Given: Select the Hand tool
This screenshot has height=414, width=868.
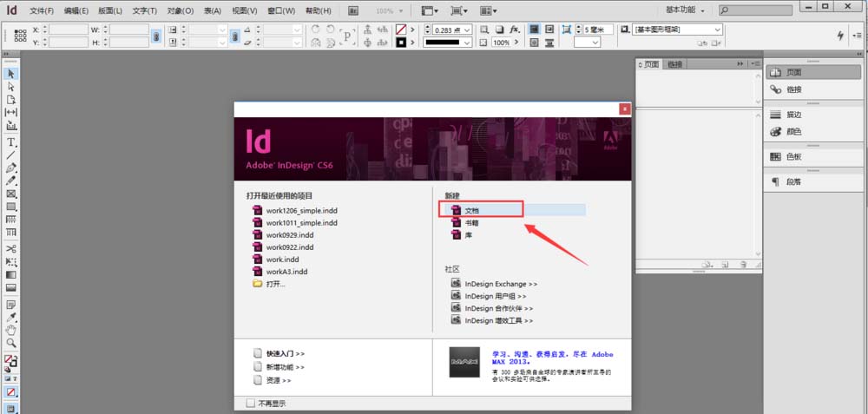Looking at the screenshot, I should (11, 331).
